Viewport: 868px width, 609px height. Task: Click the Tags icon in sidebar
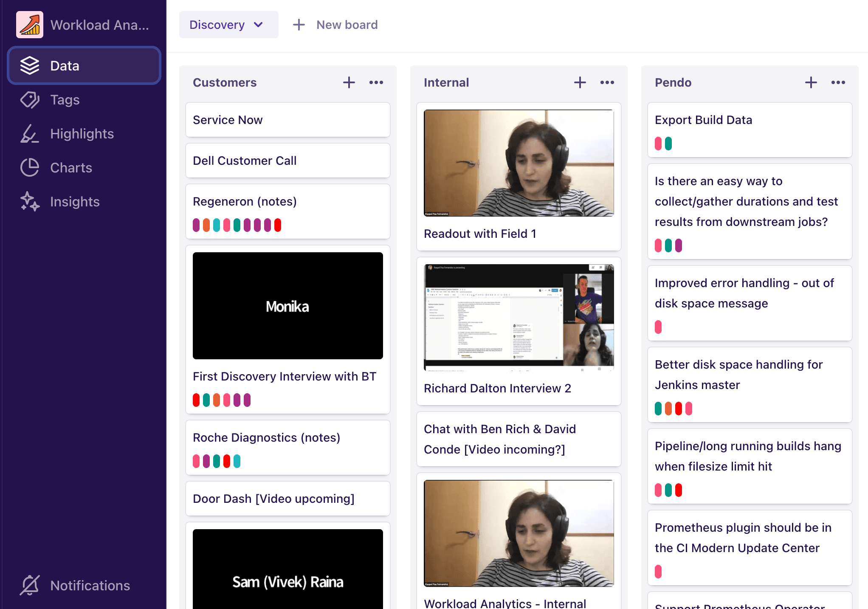tap(30, 100)
